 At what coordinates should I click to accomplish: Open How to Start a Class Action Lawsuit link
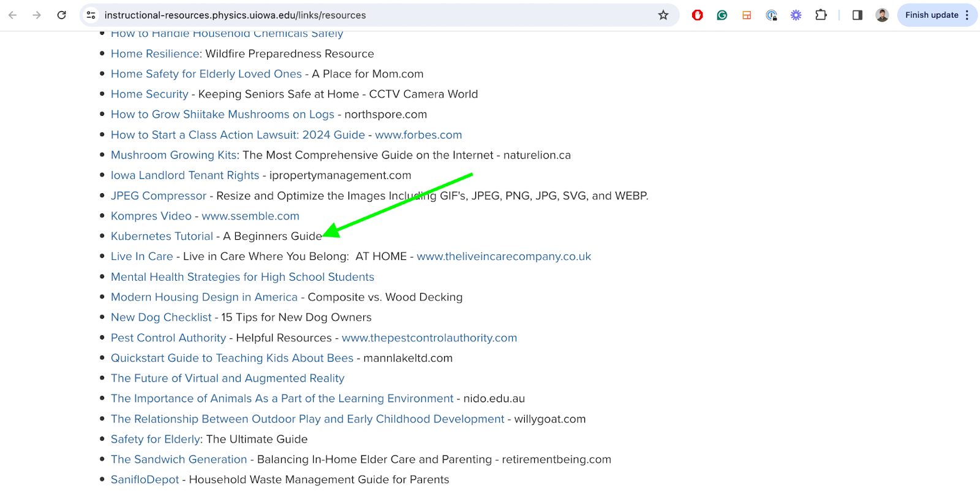tap(238, 135)
